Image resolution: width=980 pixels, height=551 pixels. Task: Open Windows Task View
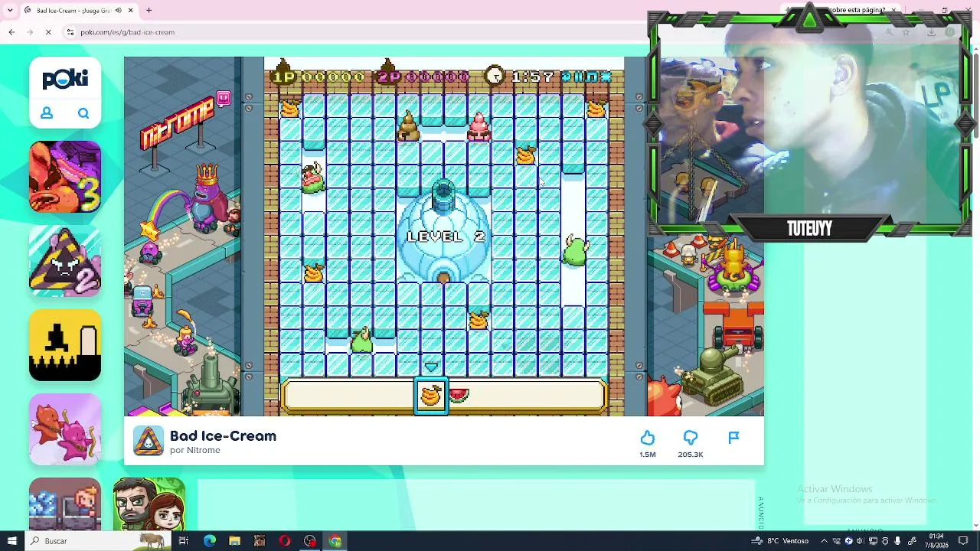184,541
